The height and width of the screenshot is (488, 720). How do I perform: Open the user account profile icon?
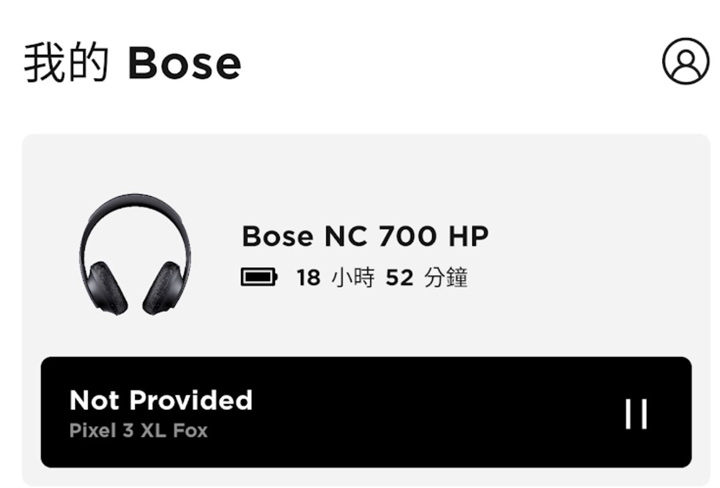[x=686, y=61]
